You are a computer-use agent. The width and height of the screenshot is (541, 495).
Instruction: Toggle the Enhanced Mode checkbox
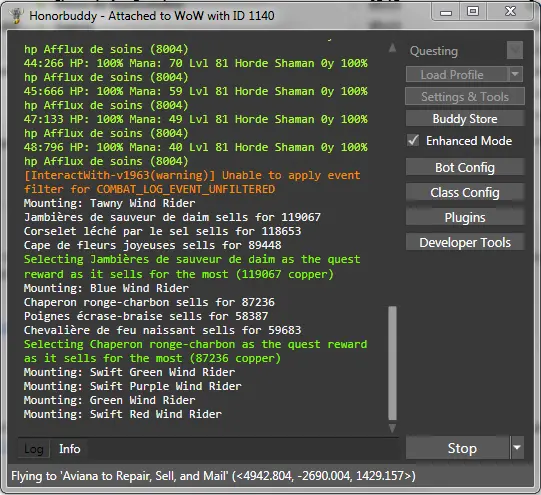coord(413,140)
